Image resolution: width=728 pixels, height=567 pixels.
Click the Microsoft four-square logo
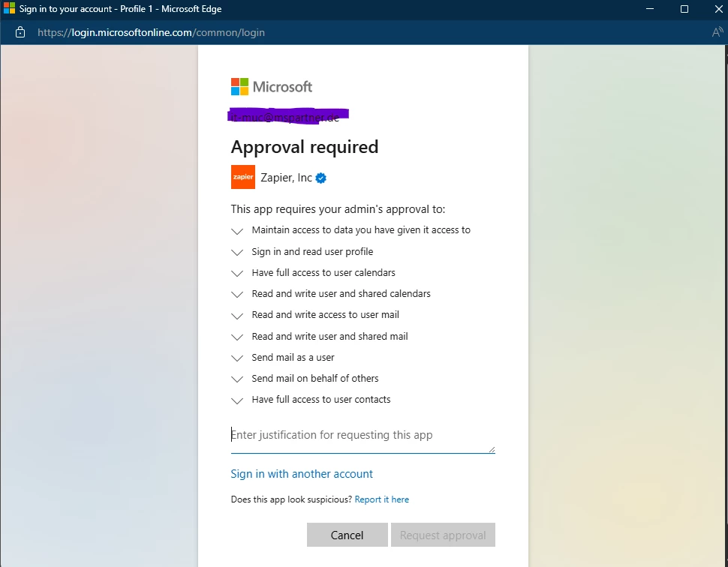(239, 87)
